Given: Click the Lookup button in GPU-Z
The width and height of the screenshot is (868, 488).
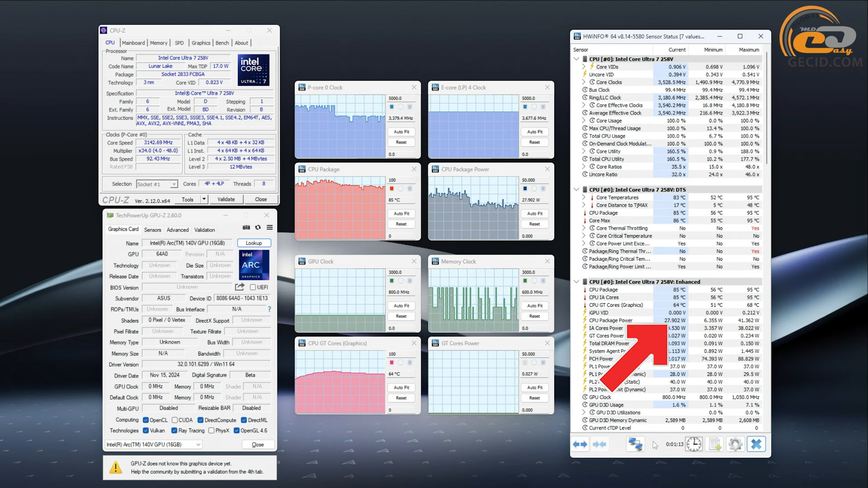Looking at the screenshot, I should (x=254, y=243).
